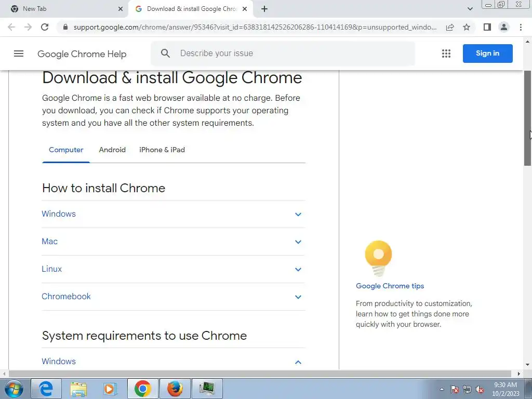Click the muted volume tray icon
Image resolution: width=532 pixels, height=399 pixels.
point(480,389)
